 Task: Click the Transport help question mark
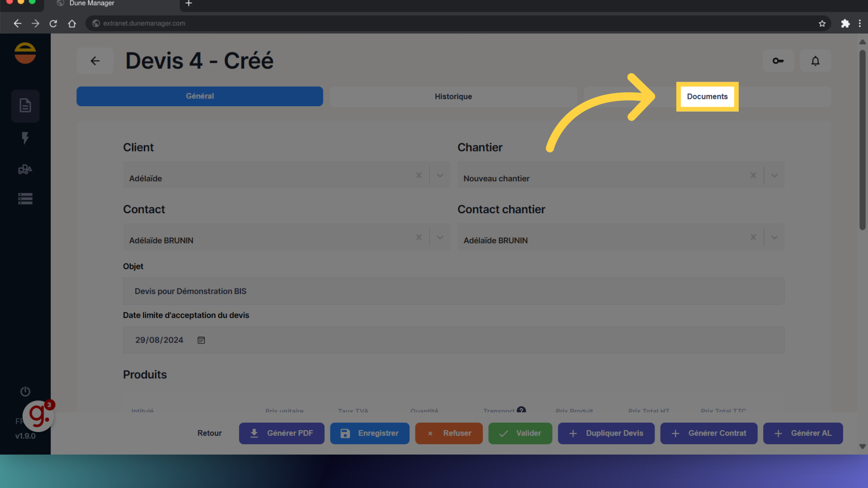tap(521, 410)
